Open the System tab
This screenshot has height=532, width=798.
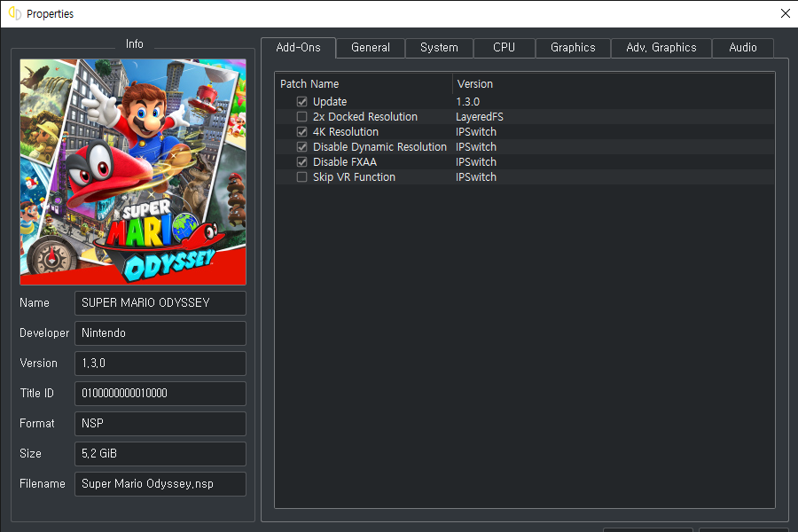click(439, 48)
